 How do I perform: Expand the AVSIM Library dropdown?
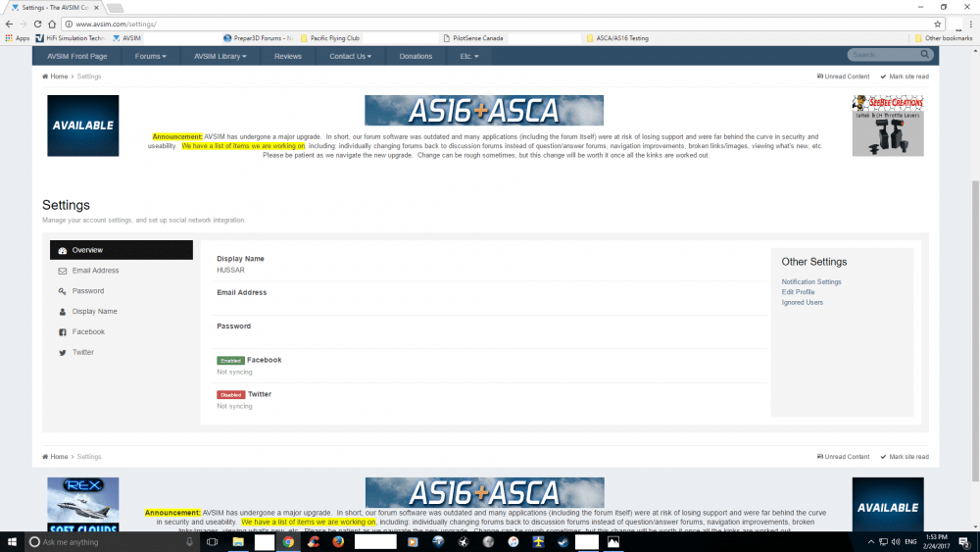pos(220,56)
